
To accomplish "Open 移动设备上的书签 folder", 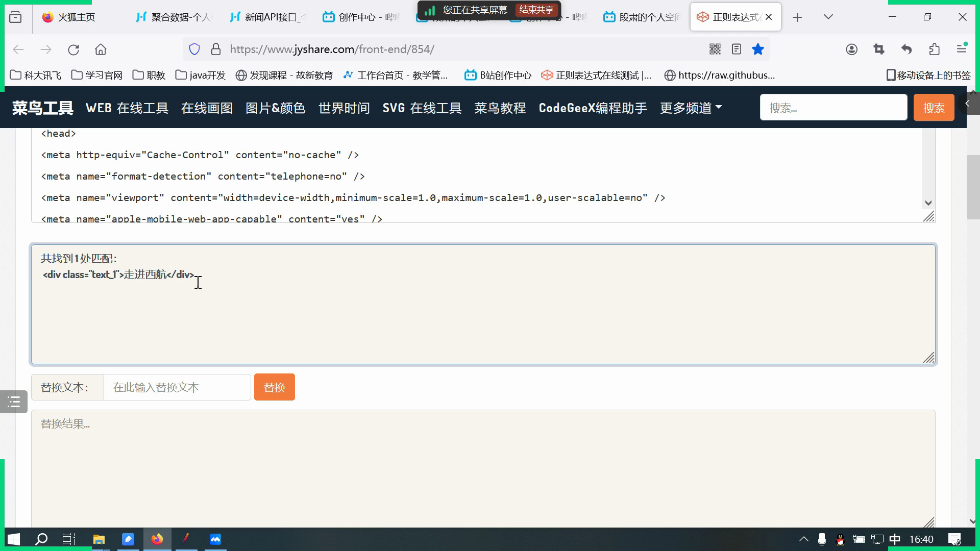I will 928,76.
